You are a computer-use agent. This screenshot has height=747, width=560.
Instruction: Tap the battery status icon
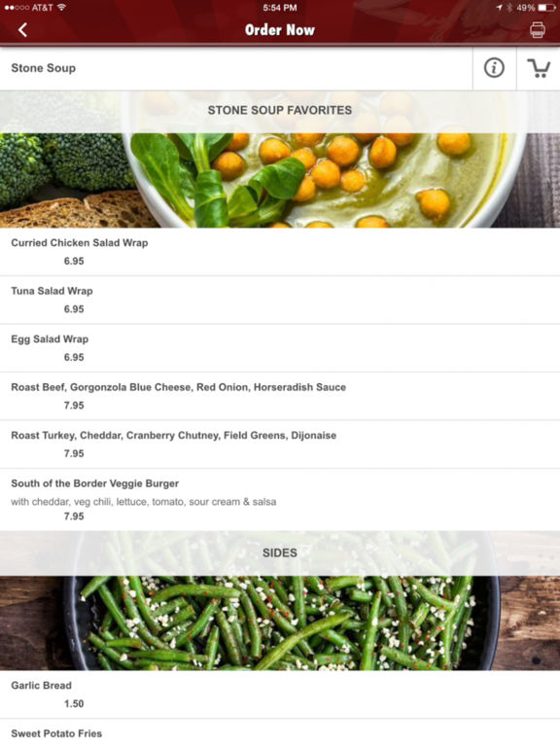(x=546, y=8)
